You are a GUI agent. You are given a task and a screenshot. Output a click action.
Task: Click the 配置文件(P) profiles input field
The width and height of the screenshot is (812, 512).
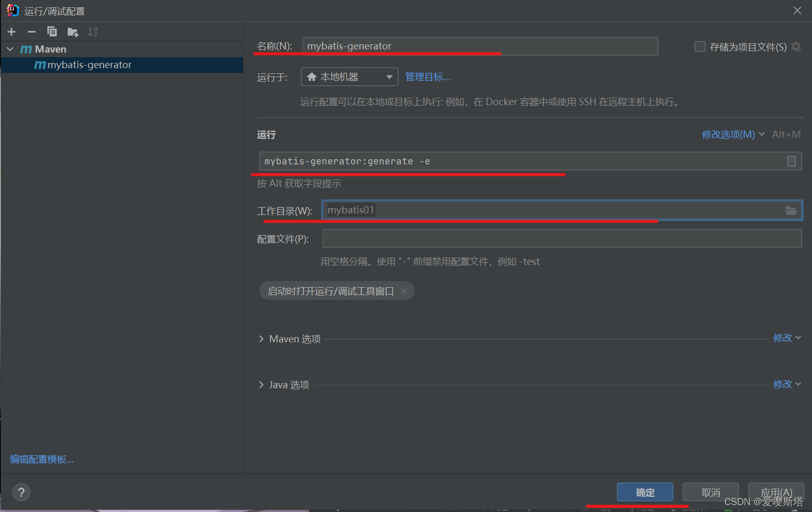pyautogui.click(x=562, y=238)
